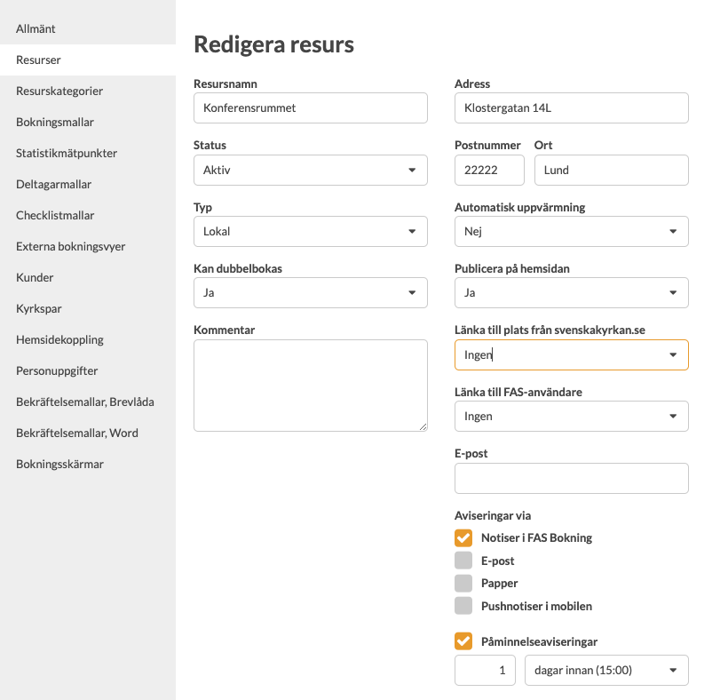Open Bokningsmallar from the sidebar
Image resolution: width=728 pixels, height=700 pixels.
pyautogui.click(x=88, y=123)
